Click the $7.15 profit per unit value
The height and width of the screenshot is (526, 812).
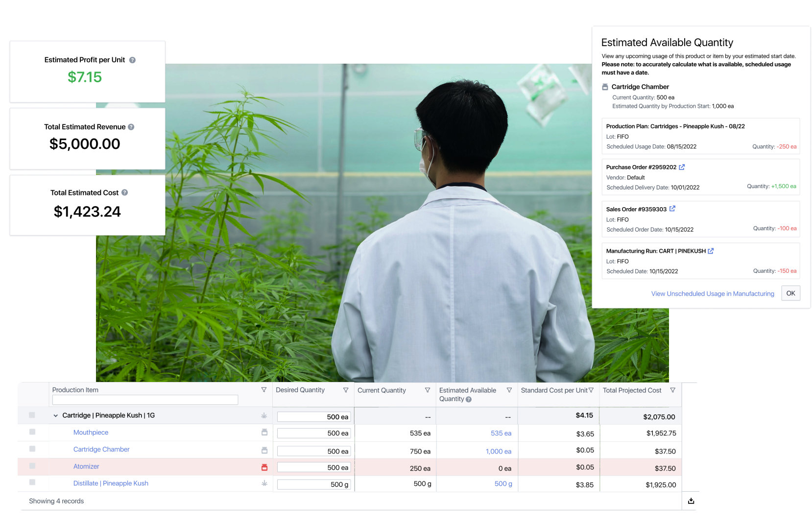click(x=85, y=77)
